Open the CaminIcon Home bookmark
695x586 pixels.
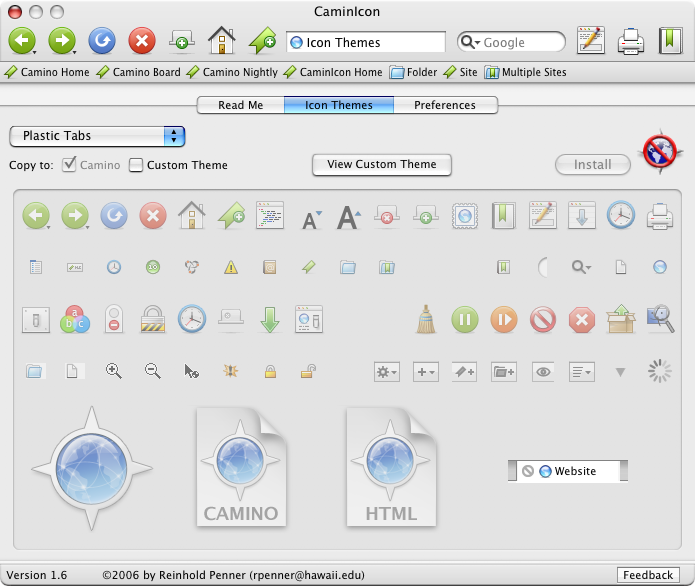(x=333, y=72)
